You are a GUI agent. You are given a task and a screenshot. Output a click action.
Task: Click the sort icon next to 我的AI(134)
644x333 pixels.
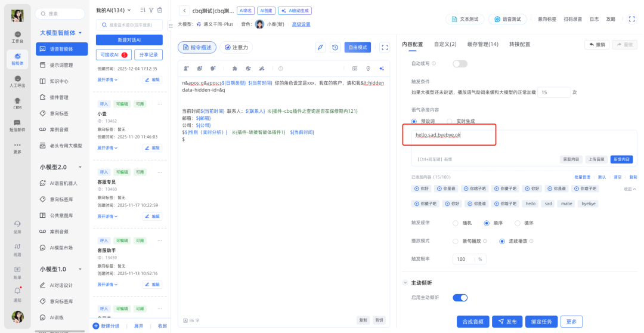[143, 10]
